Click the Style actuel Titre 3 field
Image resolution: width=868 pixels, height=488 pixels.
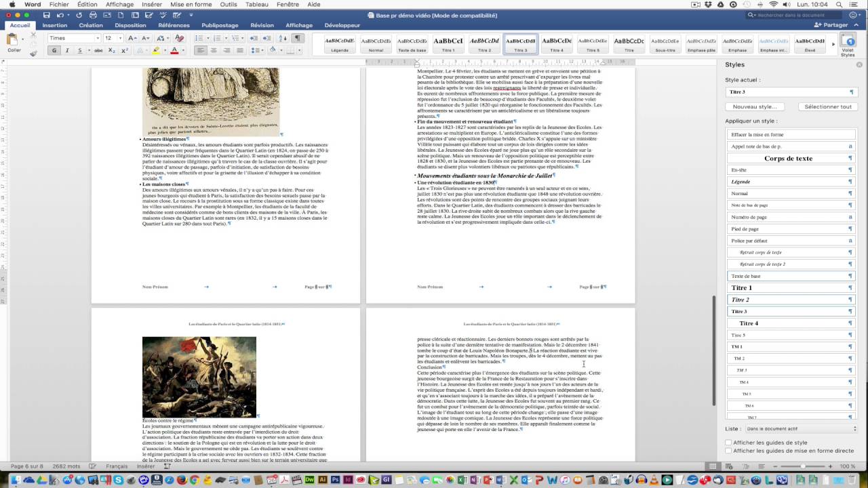pyautogui.click(x=791, y=91)
